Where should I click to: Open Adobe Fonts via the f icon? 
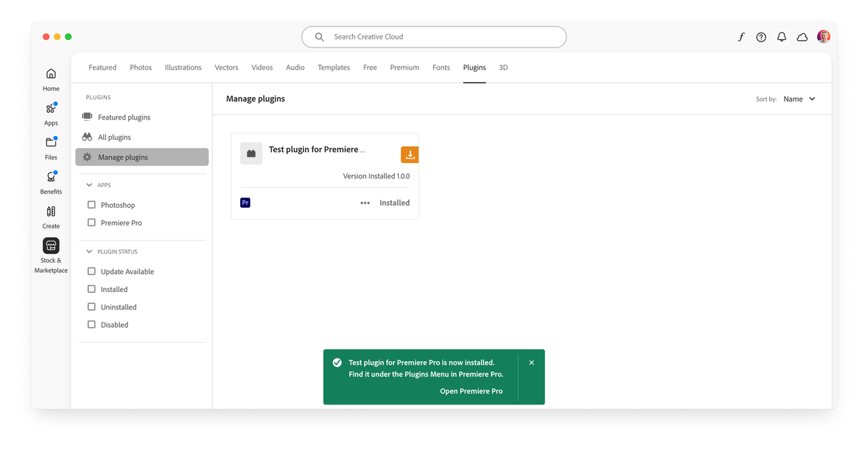[x=741, y=37]
